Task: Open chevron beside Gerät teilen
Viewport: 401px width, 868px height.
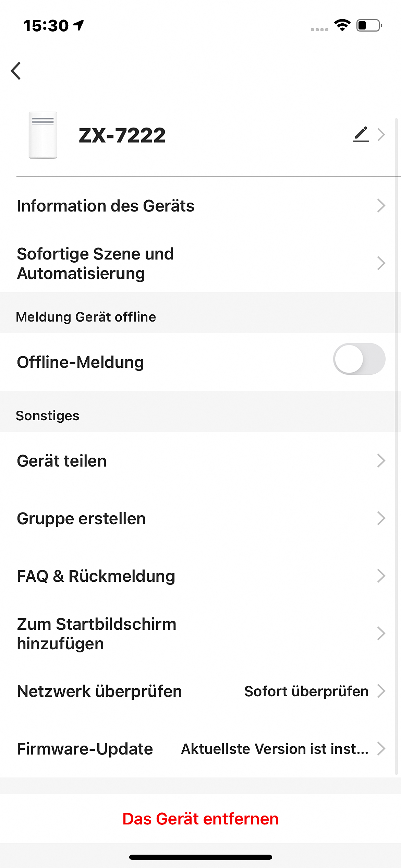Action: click(x=381, y=461)
